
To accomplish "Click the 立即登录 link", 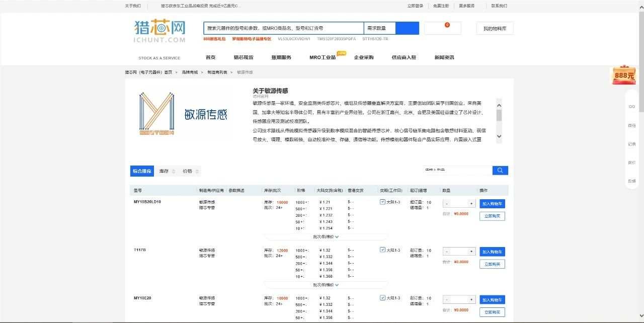I will coord(415,6).
